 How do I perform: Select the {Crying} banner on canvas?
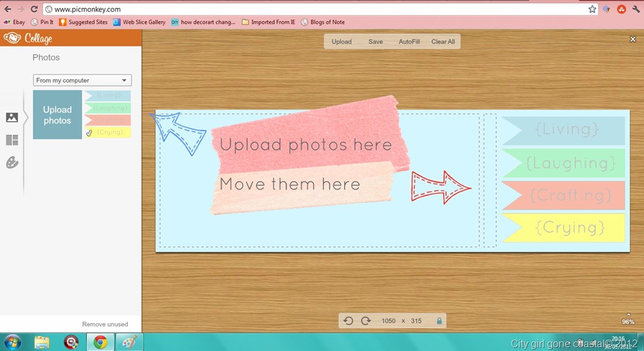(563, 227)
